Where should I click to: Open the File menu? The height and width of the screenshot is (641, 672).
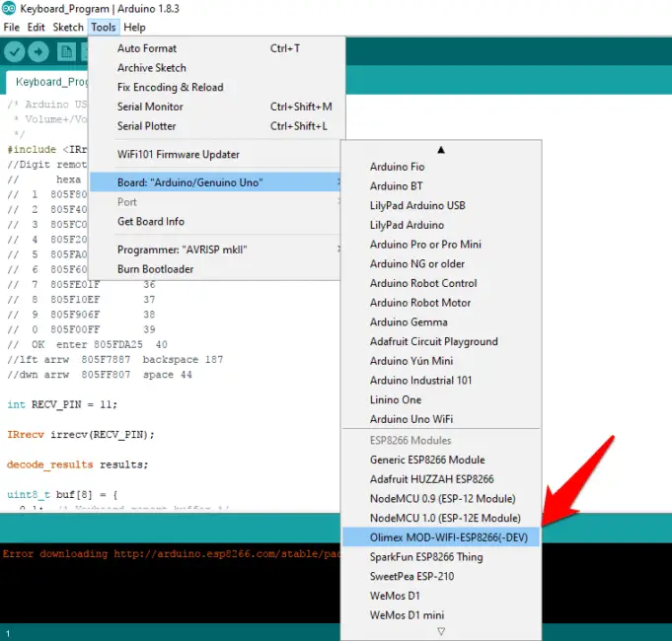12,27
